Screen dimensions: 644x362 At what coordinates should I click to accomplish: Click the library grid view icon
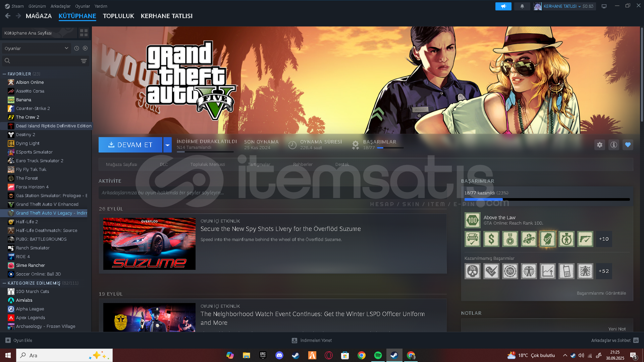[x=84, y=33]
